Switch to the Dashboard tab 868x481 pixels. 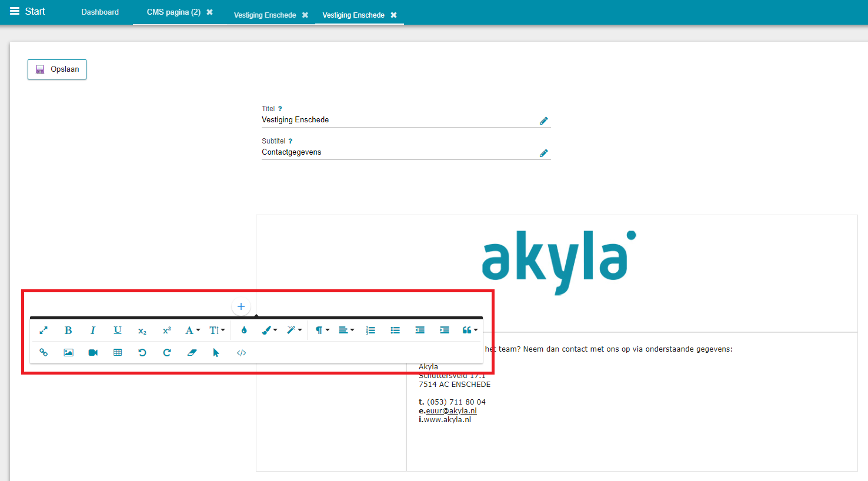click(x=100, y=12)
